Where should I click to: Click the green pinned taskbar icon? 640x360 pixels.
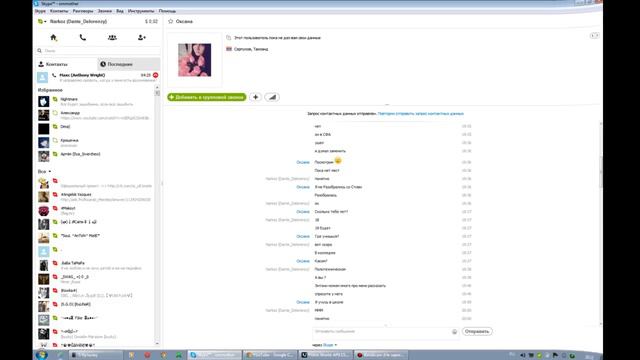pyautogui.click(x=179, y=355)
